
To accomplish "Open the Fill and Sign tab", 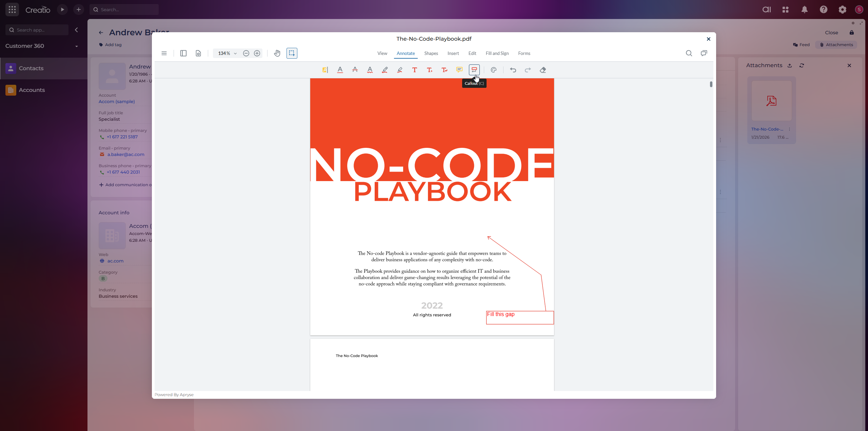I will (x=497, y=53).
